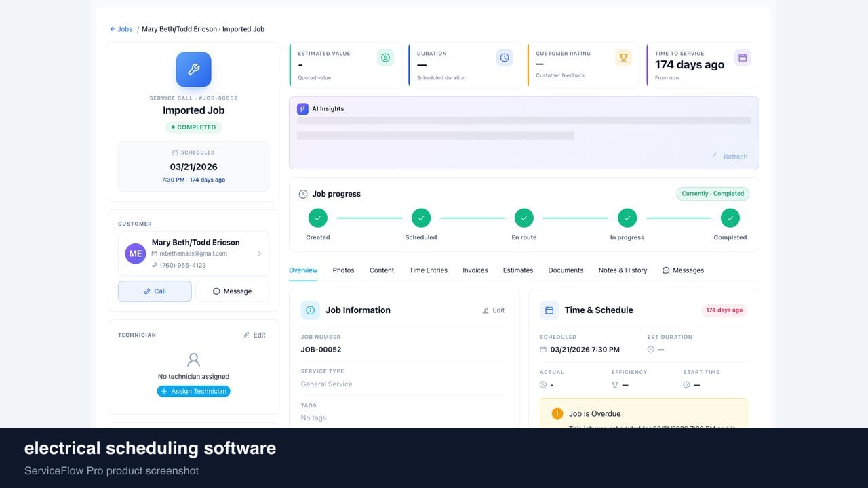Edit the Technician section

click(x=254, y=335)
